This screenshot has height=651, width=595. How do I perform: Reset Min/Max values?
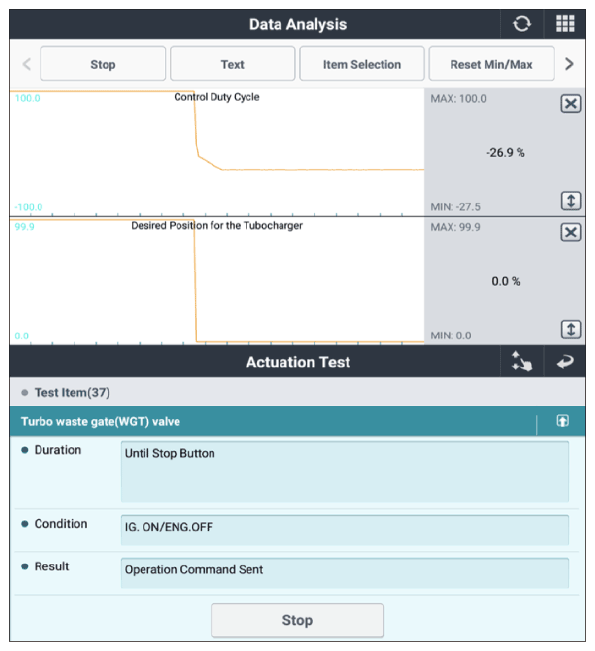[491, 64]
